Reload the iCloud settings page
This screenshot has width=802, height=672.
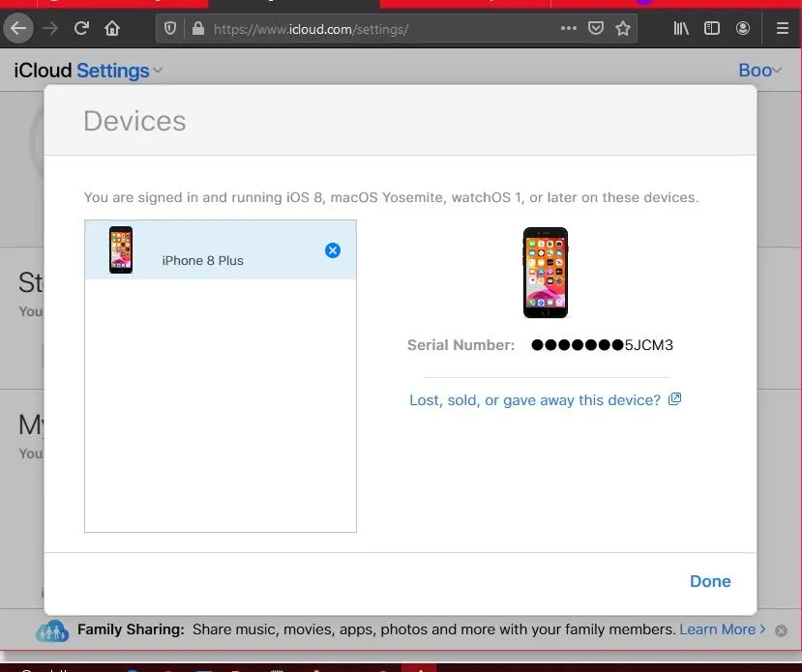coord(81,28)
